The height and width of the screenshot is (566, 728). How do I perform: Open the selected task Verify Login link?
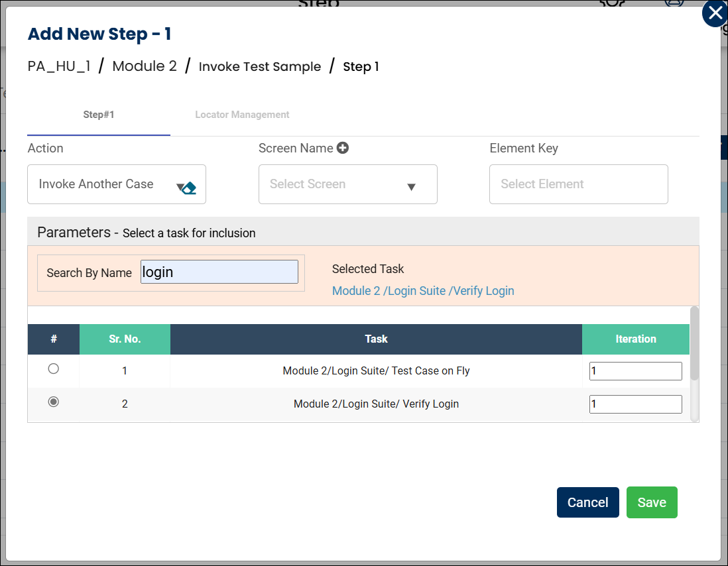tap(423, 291)
